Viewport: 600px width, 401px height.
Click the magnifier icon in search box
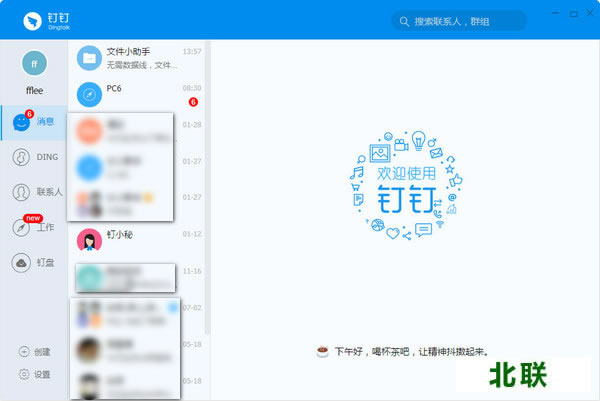pos(404,21)
